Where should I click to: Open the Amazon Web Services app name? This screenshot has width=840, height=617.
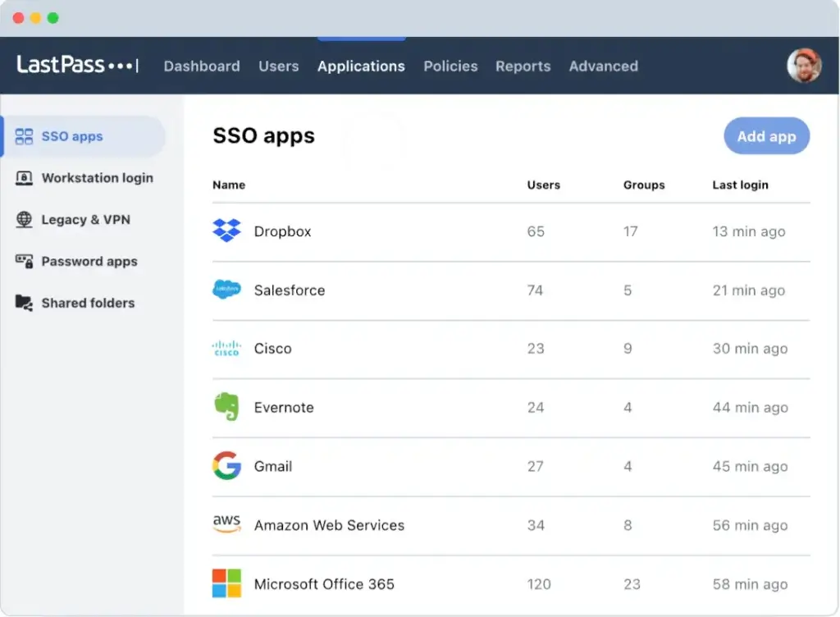click(x=329, y=525)
